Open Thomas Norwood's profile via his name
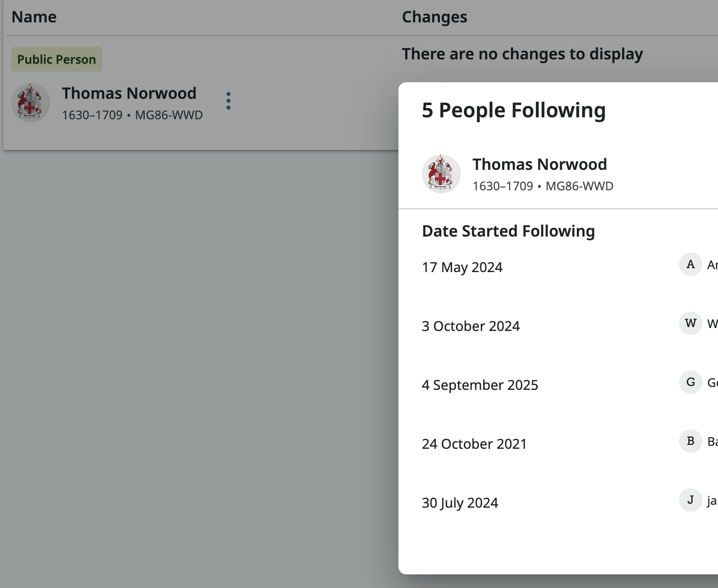The height and width of the screenshot is (588, 718). pyautogui.click(x=129, y=93)
